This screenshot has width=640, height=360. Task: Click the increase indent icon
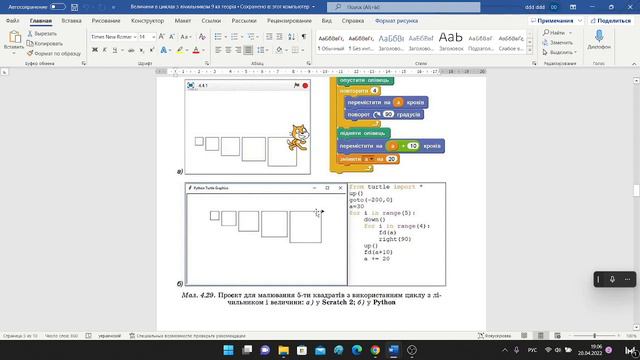[279, 37]
